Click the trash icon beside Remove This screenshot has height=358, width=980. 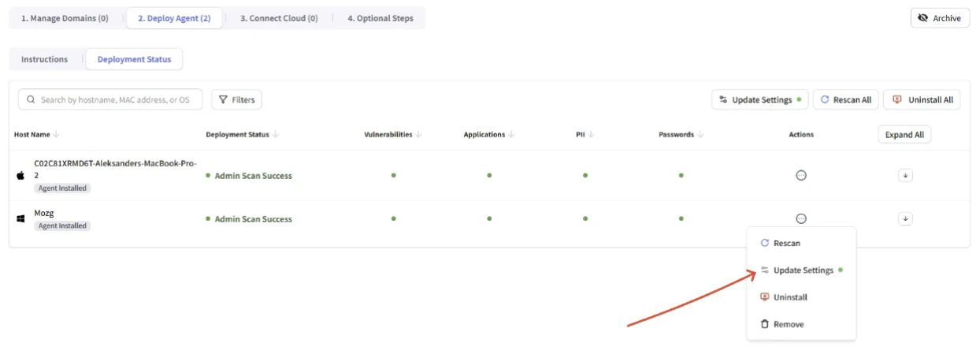pyautogui.click(x=764, y=324)
